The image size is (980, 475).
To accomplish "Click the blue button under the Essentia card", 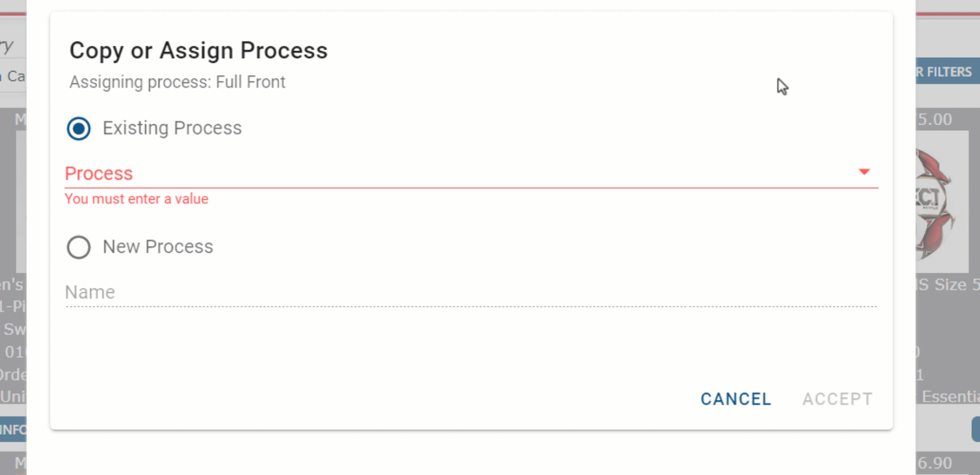I will (975, 429).
